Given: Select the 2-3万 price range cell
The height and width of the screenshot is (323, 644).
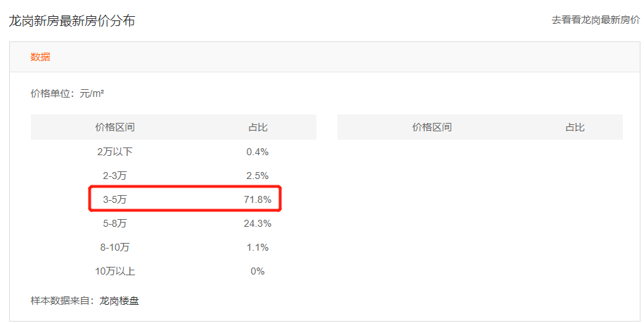Looking at the screenshot, I should [x=115, y=176].
